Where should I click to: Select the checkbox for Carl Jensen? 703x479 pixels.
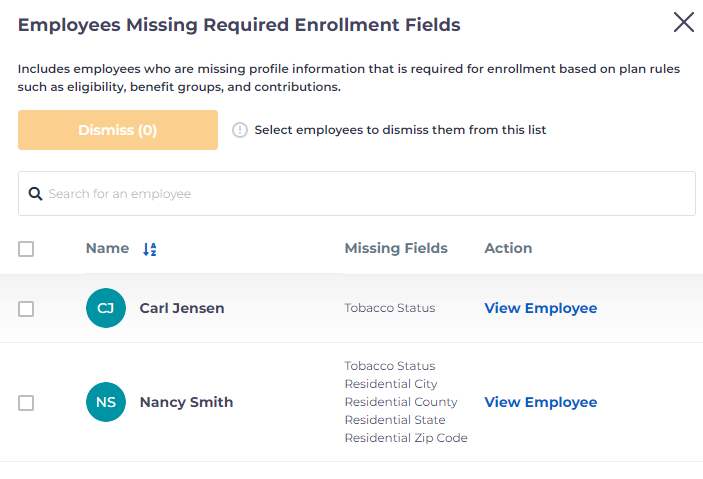(26, 309)
